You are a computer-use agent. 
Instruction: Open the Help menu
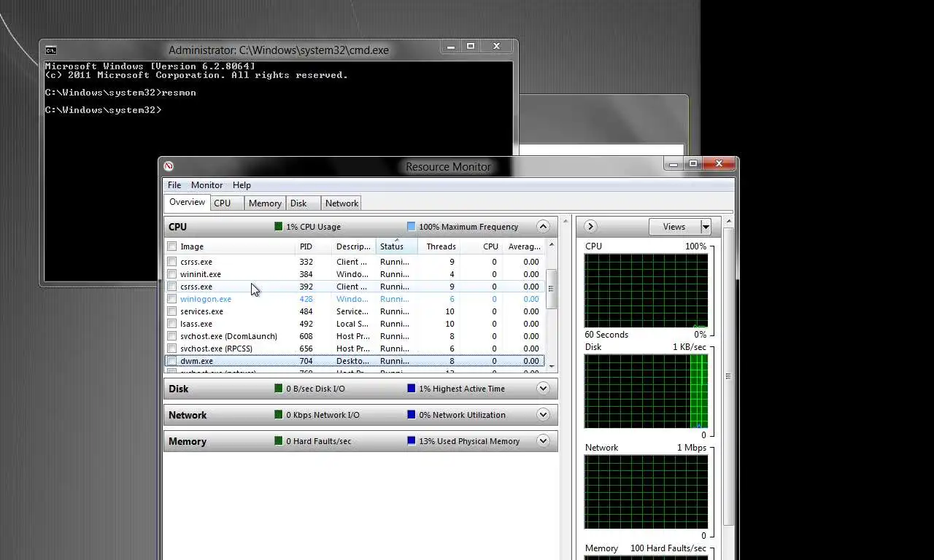(242, 185)
